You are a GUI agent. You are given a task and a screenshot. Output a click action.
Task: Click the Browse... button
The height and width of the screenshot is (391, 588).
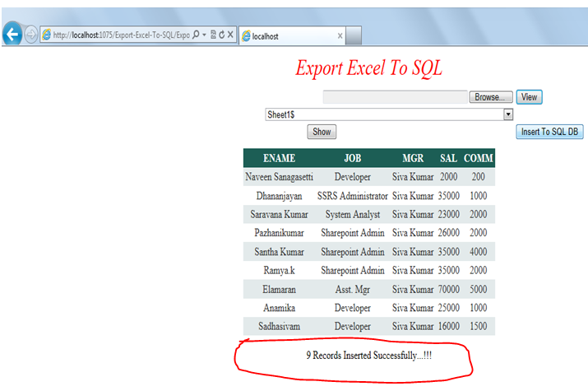[x=491, y=97]
